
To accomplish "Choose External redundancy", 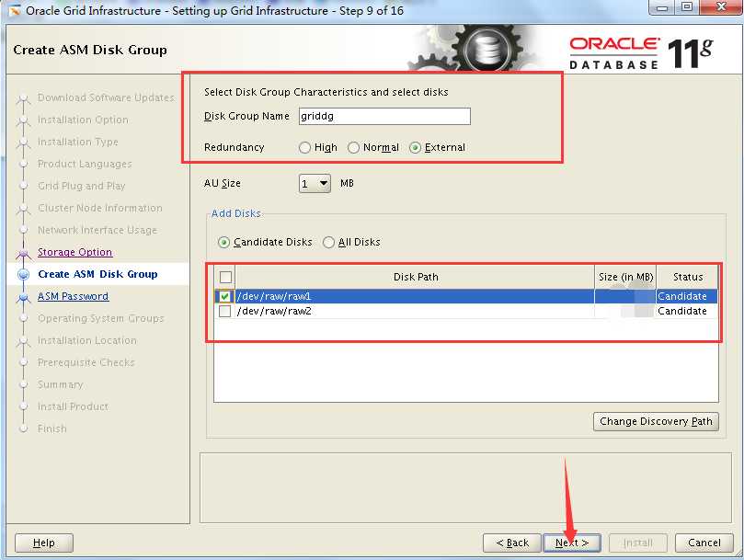I will pyautogui.click(x=415, y=148).
